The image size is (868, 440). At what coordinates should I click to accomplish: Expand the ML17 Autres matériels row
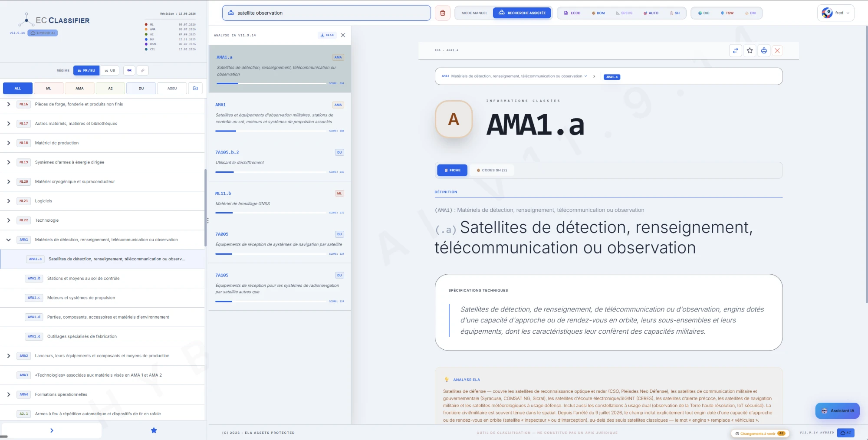[x=9, y=124]
